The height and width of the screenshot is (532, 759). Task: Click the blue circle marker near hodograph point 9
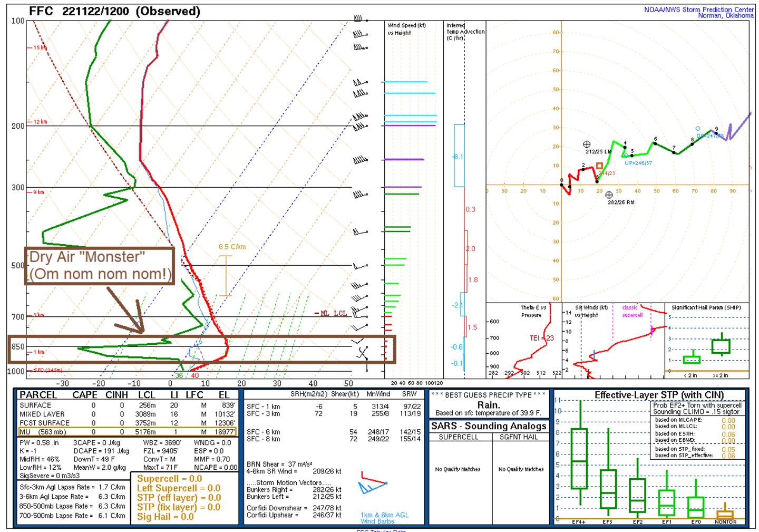(698, 129)
